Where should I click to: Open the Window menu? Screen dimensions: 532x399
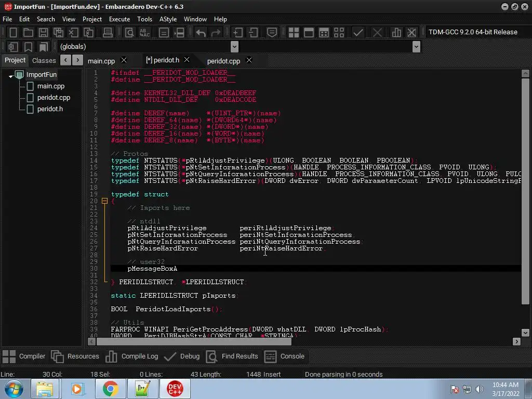pos(195,19)
